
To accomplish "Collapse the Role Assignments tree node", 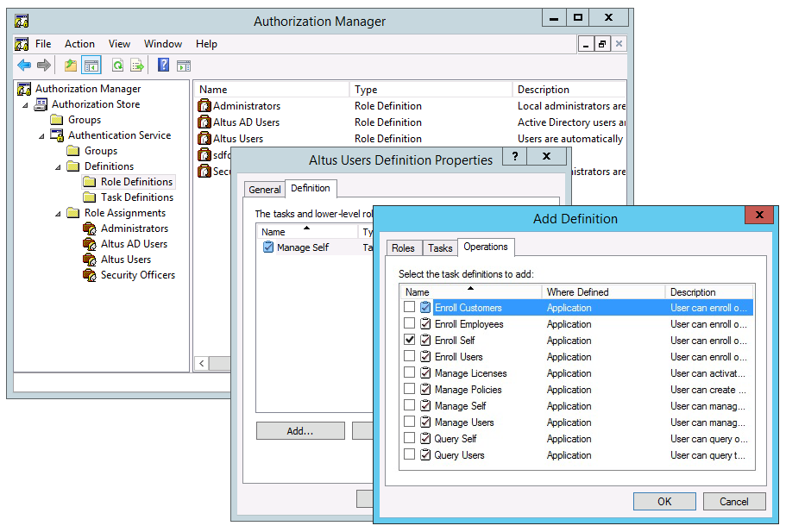I will (58, 214).
